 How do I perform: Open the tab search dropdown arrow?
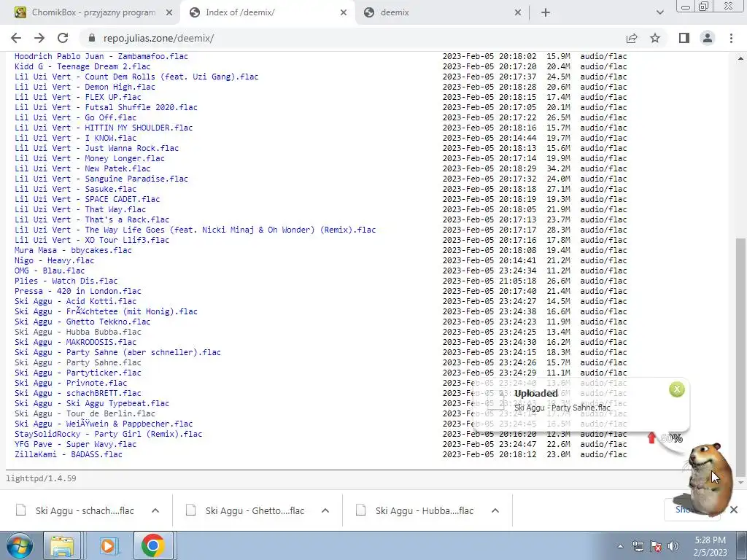(x=659, y=12)
